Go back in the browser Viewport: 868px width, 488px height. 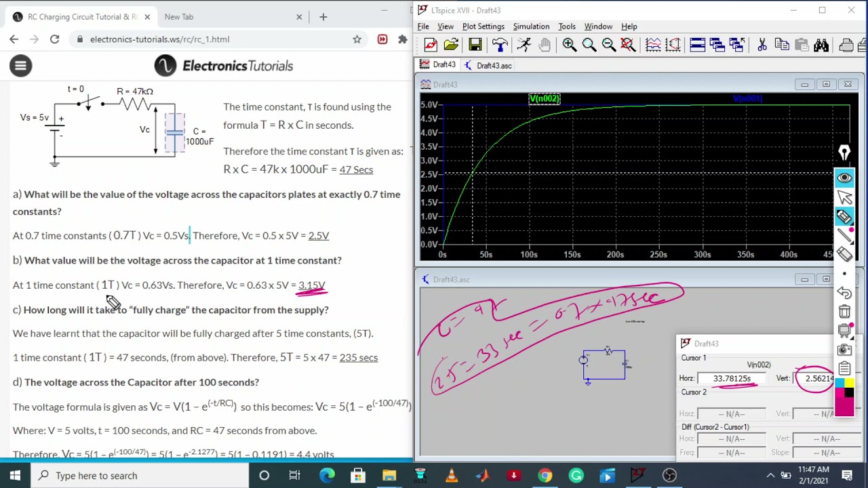[14, 39]
